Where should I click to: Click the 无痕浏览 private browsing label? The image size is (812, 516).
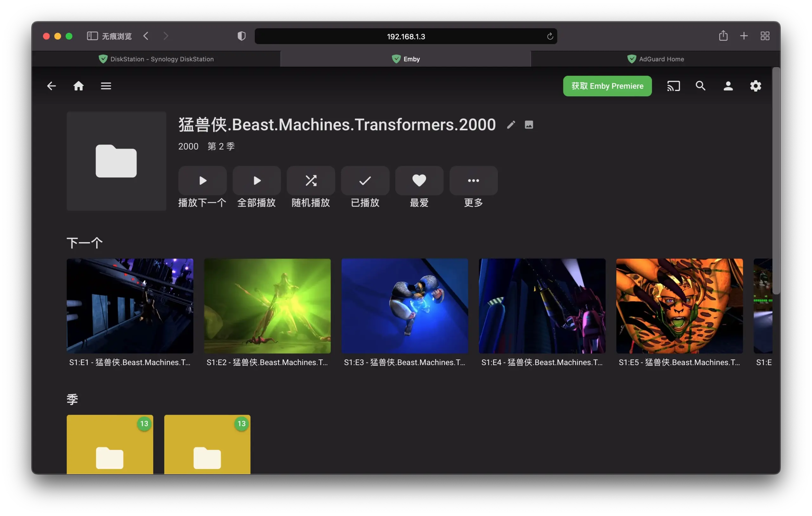point(117,36)
